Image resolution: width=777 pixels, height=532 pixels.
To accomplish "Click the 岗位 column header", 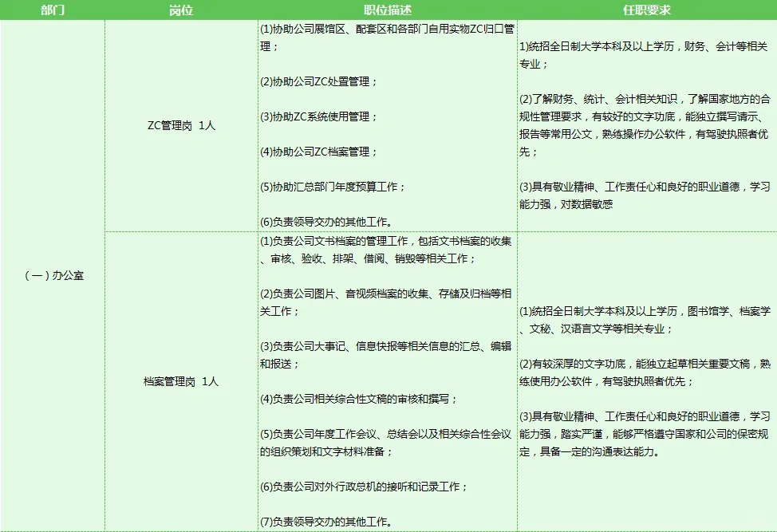I will click(179, 11).
